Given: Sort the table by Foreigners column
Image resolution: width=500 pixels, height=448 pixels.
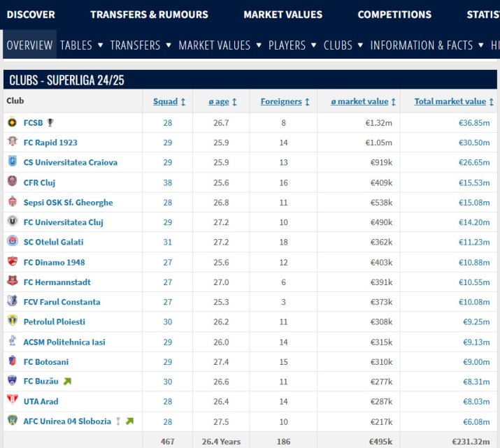Looking at the screenshot, I should (x=281, y=101).
